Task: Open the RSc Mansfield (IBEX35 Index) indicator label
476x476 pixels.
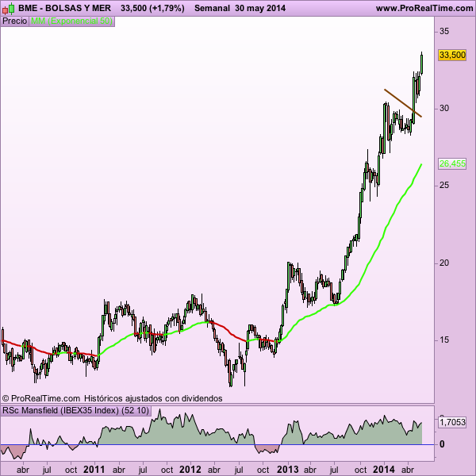Action: coord(76,410)
